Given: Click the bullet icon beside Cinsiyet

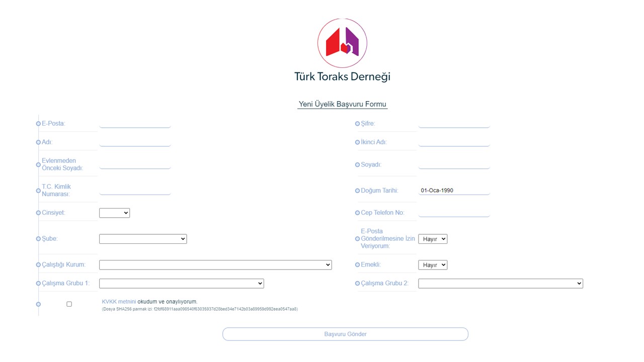Looking at the screenshot, I should pyautogui.click(x=38, y=213).
